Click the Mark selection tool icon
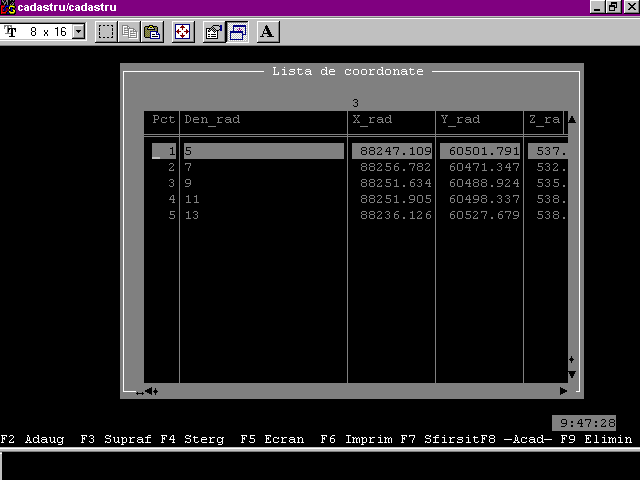640x480 pixels. click(x=106, y=32)
